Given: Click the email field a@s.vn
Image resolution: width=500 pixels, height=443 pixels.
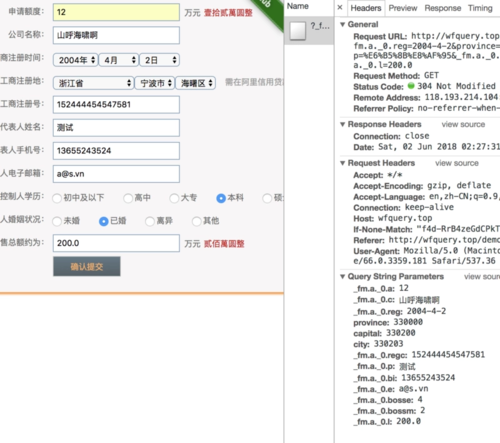Looking at the screenshot, I should (116, 174).
